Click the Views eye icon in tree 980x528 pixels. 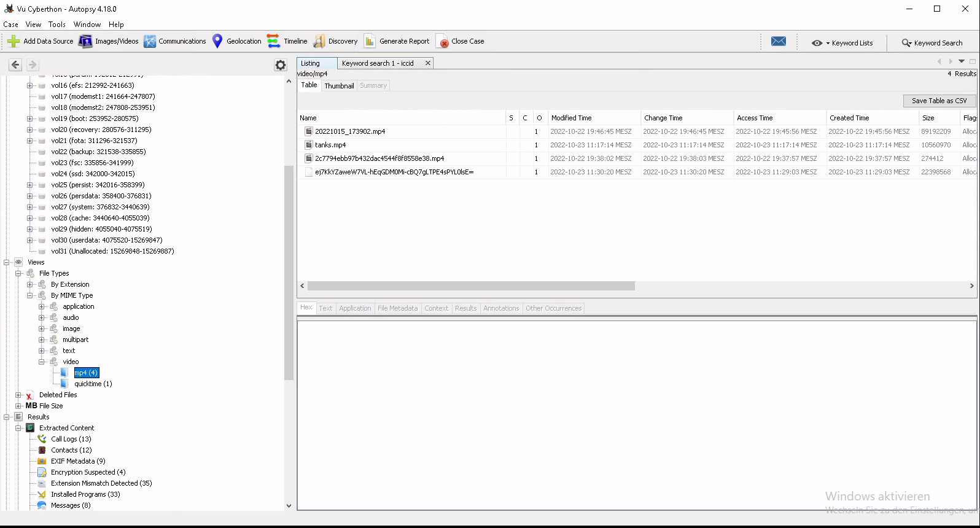point(18,262)
